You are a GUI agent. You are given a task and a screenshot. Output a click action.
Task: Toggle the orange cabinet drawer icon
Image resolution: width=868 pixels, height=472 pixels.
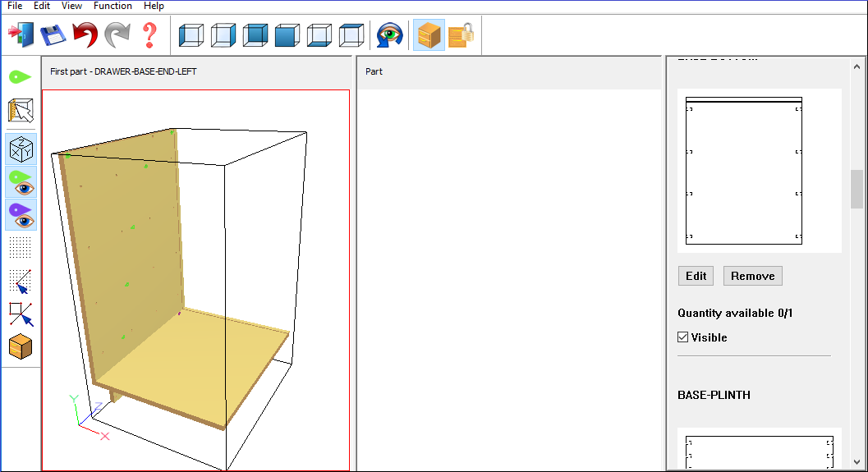click(429, 34)
